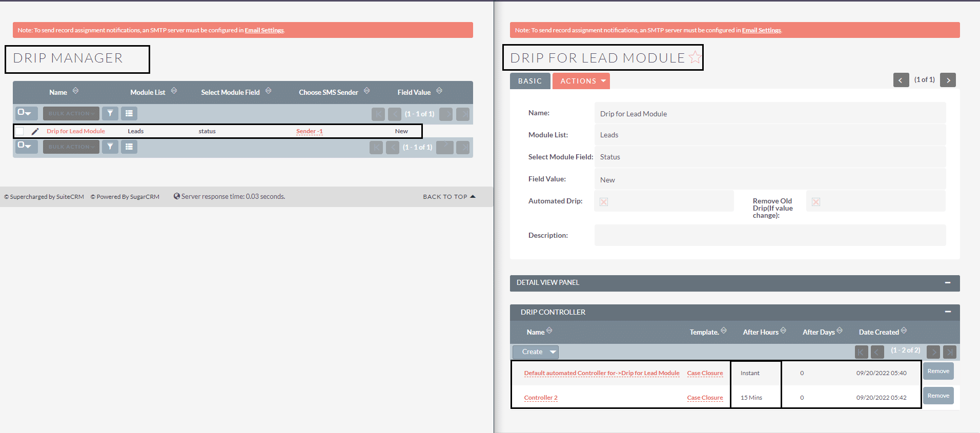Image resolution: width=980 pixels, height=433 pixels.
Task: Go to last page in top list pagination
Action: coord(463,114)
